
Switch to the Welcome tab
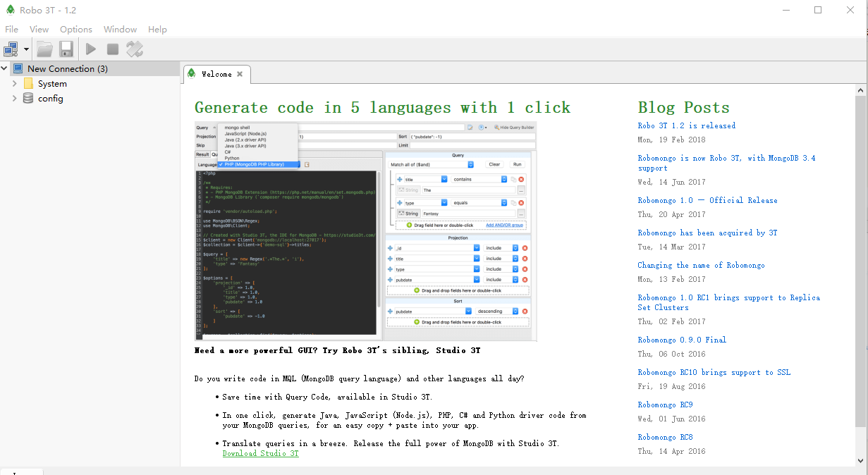click(x=216, y=74)
